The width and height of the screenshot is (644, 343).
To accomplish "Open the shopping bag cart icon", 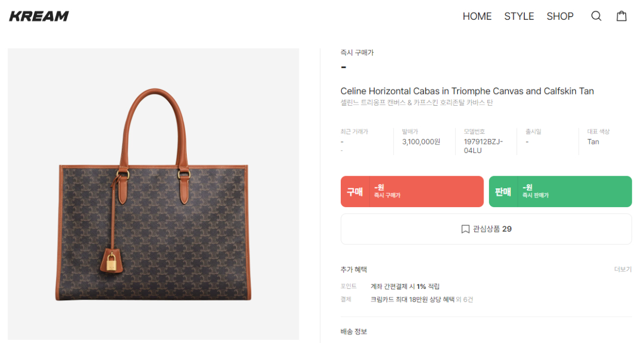I will tap(621, 16).
